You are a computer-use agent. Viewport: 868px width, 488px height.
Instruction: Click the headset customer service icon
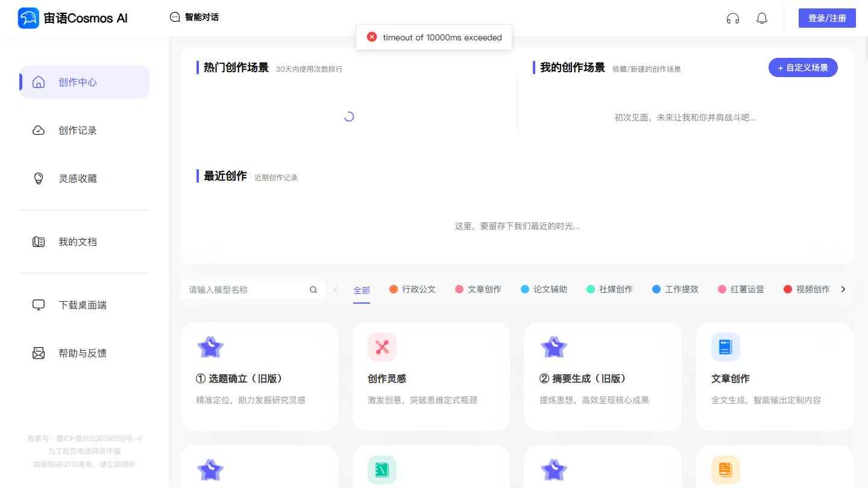(x=733, y=18)
